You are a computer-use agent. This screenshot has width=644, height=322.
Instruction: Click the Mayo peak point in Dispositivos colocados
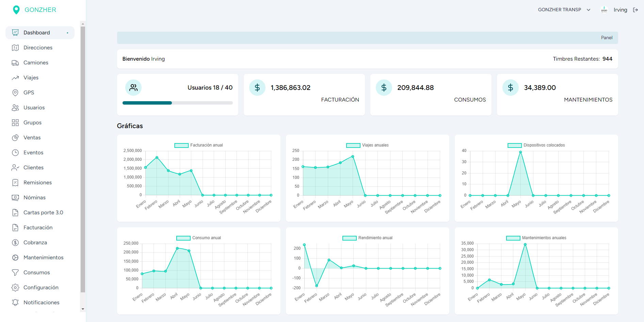tap(520, 152)
